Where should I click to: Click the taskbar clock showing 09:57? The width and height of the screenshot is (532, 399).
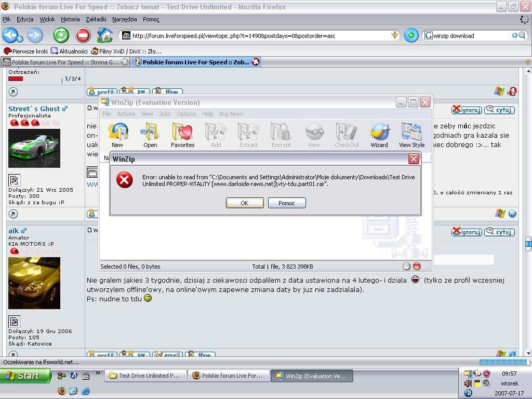[x=509, y=373]
